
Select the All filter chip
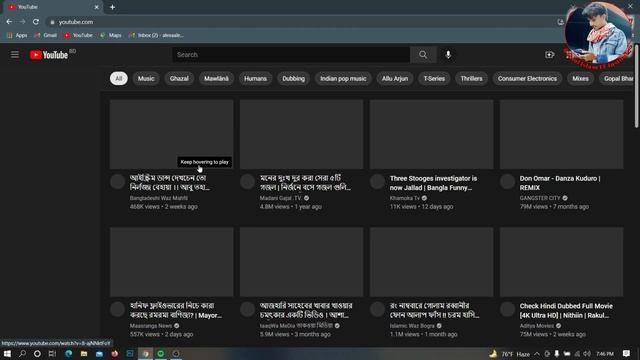[x=119, y=78]
